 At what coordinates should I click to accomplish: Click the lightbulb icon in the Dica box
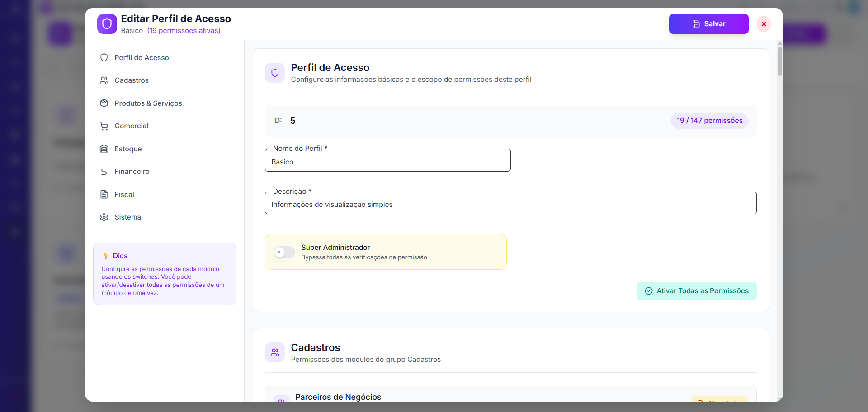[x=106, y=256]
